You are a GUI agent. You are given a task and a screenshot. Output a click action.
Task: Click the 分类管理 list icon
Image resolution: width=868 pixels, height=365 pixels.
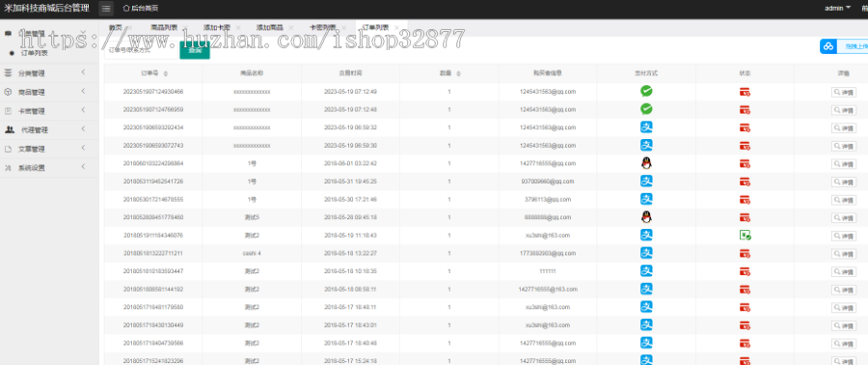click(x=8, y=72)
